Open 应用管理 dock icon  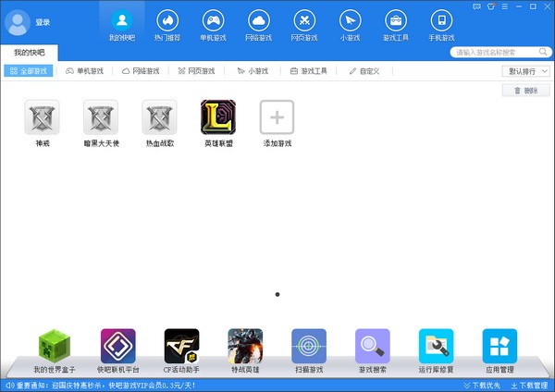click(x=499, y=346)
